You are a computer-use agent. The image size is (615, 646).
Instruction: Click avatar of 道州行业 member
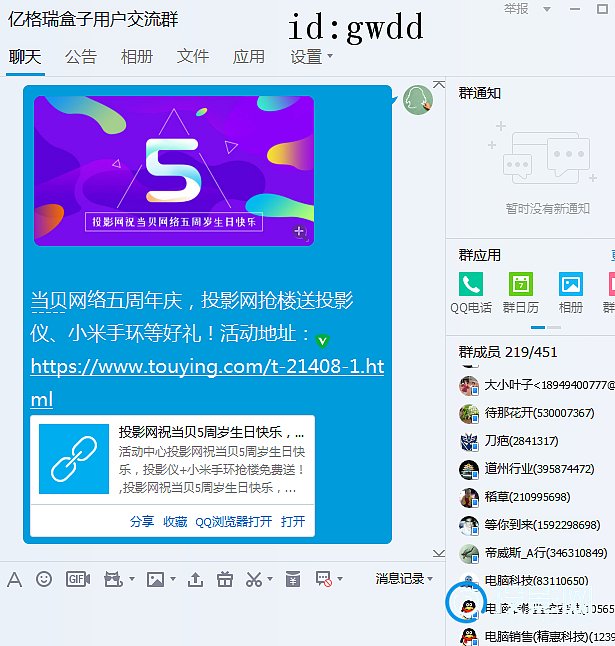tap(469, 470)
